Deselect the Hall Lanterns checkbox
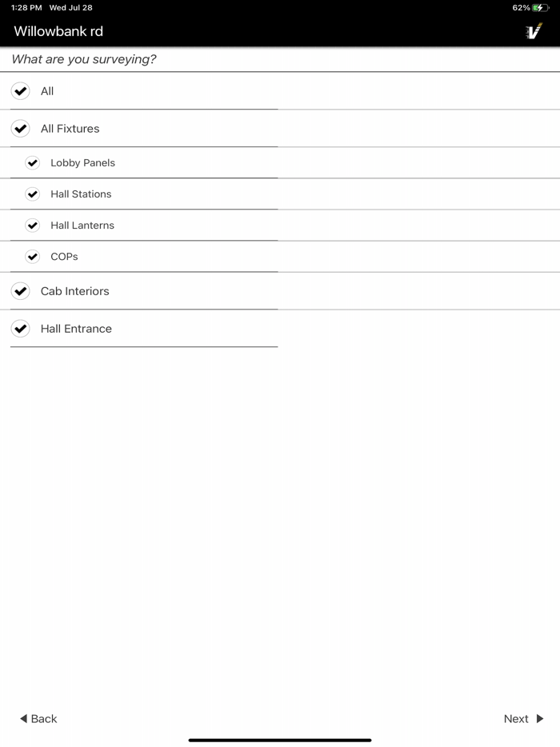Viewport: 560px width, 747px height. pyautogui.click(x=33, y=225)
